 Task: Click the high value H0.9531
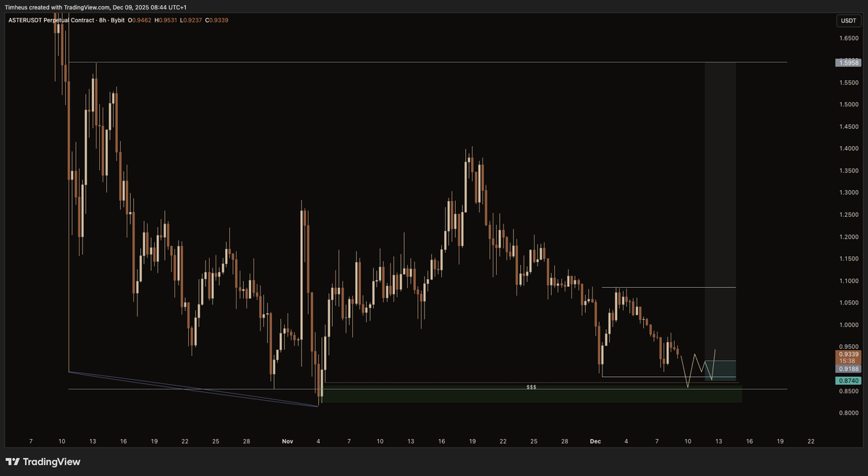click(x=166, y=20)
